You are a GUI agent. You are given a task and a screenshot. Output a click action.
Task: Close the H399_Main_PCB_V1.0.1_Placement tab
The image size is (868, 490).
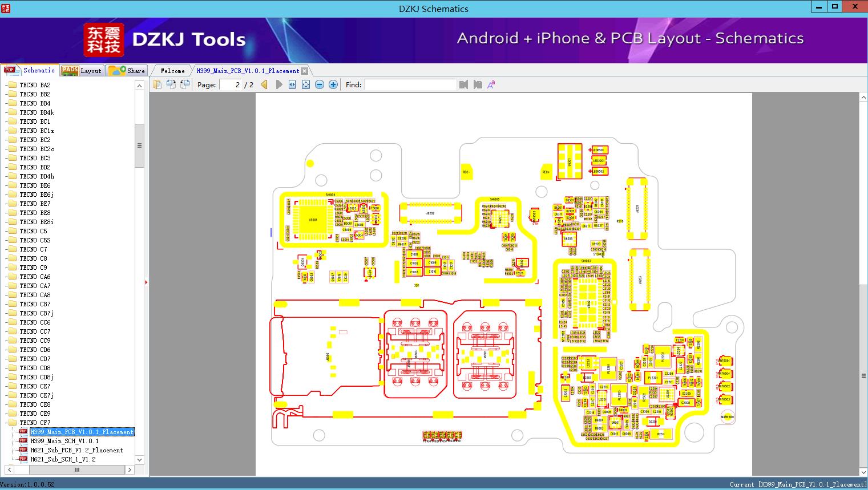point(304,71)
